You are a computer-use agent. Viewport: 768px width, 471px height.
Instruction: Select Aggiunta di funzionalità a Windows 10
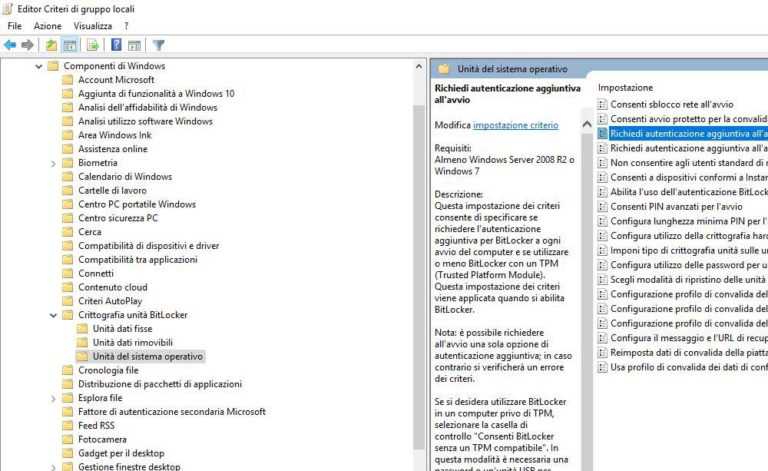point(156,94)
